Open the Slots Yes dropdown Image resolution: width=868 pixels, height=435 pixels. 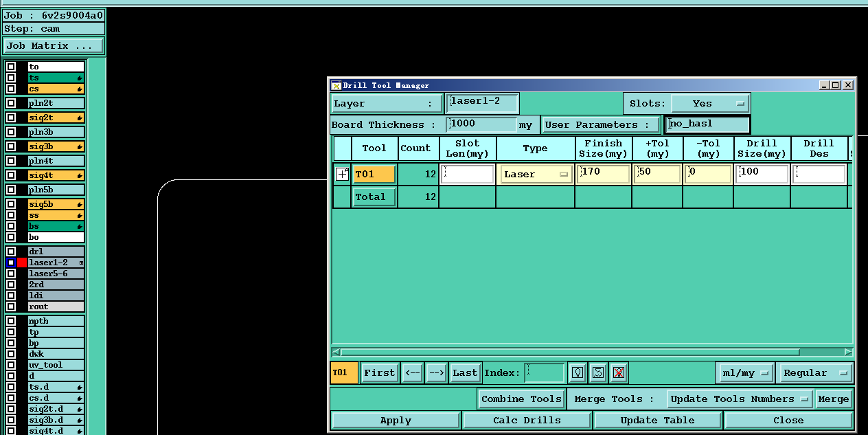click(709, 104)
